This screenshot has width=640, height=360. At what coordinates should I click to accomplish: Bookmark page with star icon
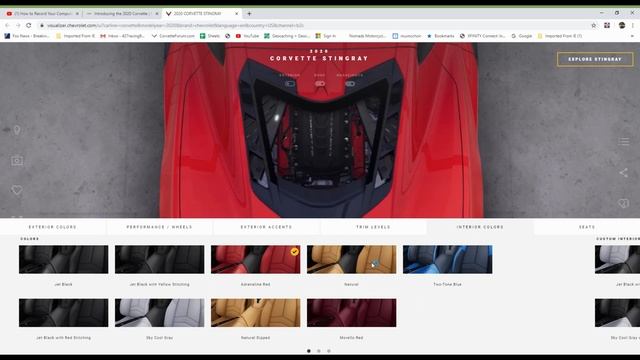point(593,25)
